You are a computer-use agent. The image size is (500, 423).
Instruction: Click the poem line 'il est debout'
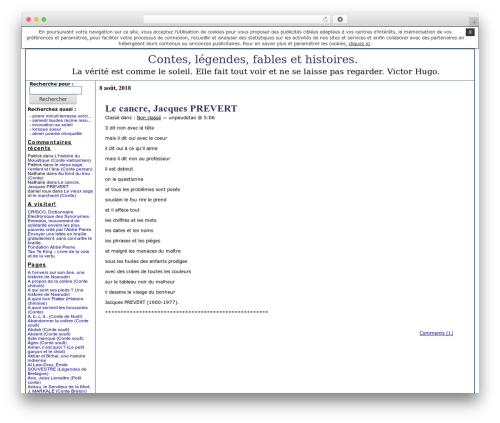(x=119, y=169)
